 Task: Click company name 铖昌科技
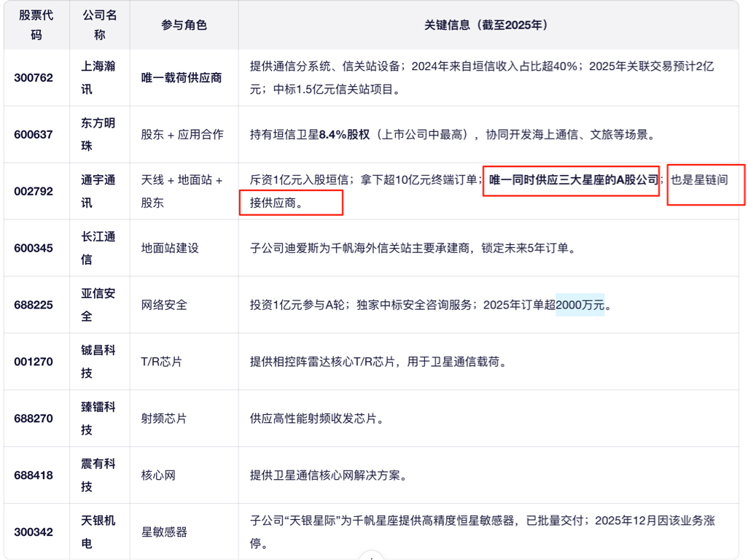pos(98,362)
